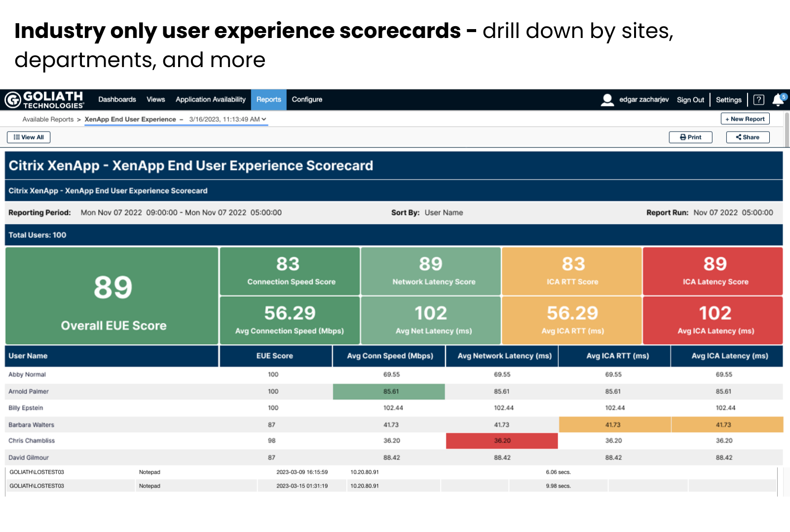This screenshot has width=790, height=532.
Task: Open Settings in the top bar
Action: (729, 100)
